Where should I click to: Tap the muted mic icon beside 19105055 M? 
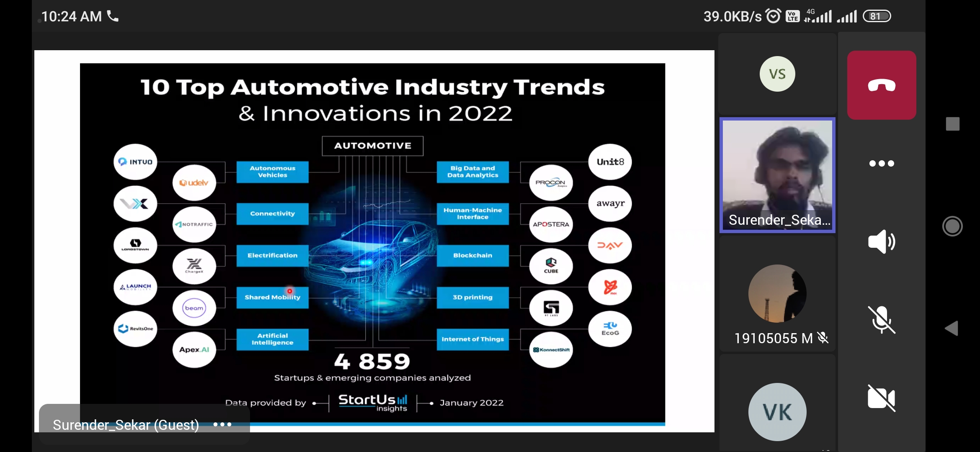pyautogui.click(x=823, y=338)
